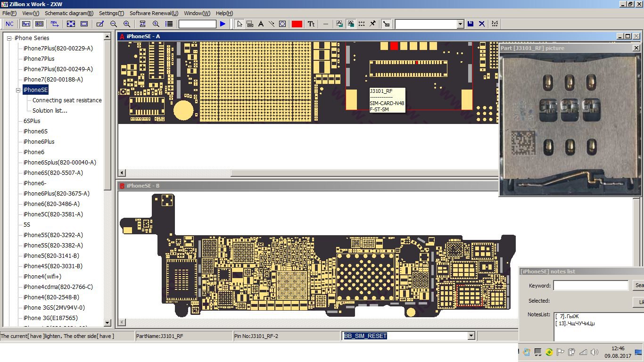Viewport: 644px width, 362px height.
Task: Click the M dotted toolbar icon
Action: 495,24
